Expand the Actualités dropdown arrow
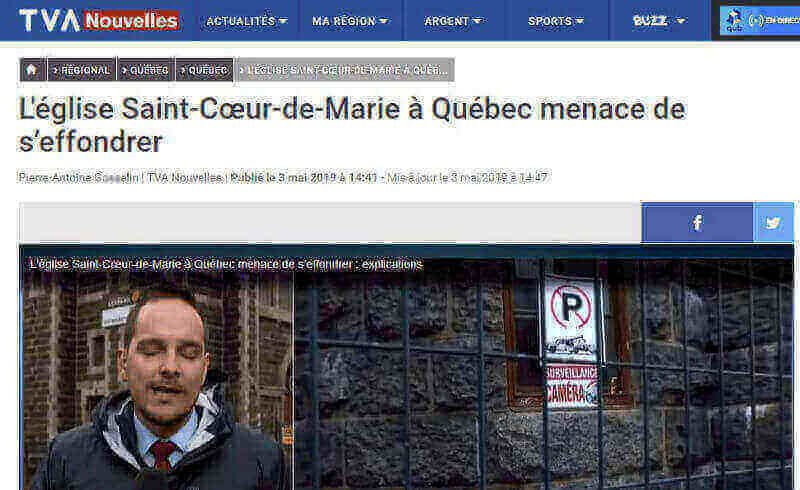The width and height of the screenshot is (800, 490). point(283,21)
